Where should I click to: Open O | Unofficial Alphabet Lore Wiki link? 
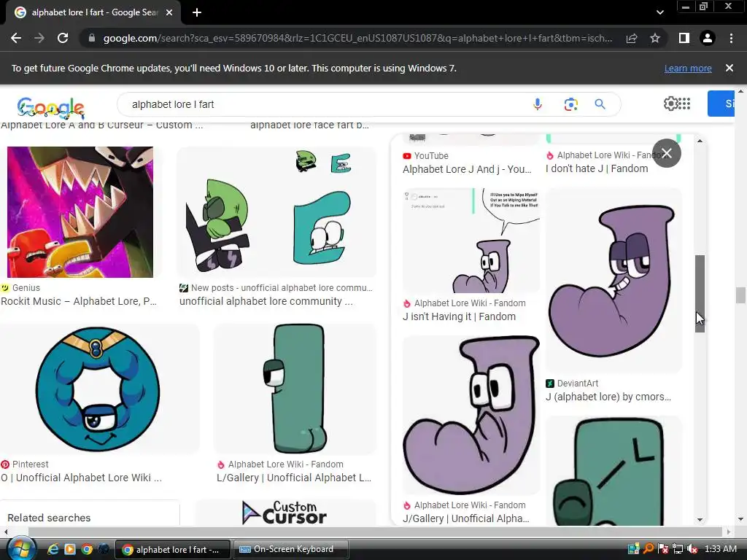click(x=82, y=478)
